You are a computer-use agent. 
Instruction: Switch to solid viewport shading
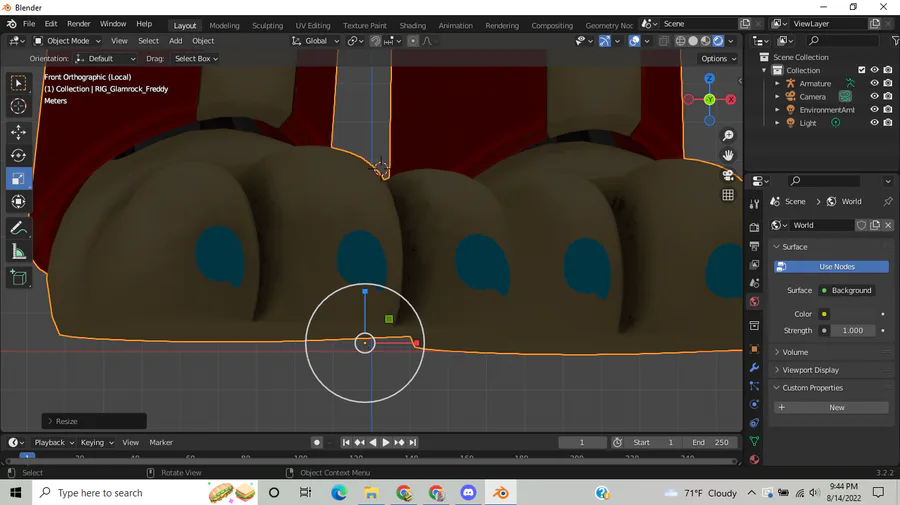[x=693, y=41]
